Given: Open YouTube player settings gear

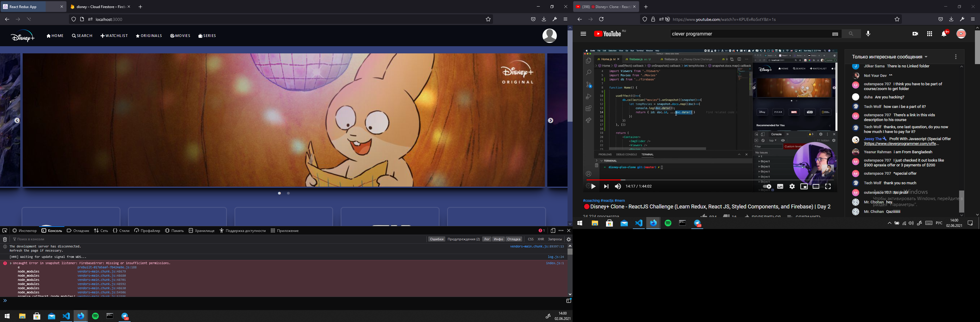Looking at the screenshot, I should click(792, 187).
